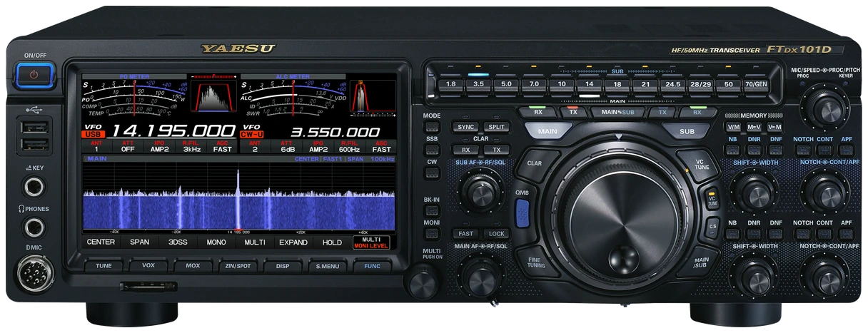
Task: Toggle the BK-IN key
Action: pos(431,211)
